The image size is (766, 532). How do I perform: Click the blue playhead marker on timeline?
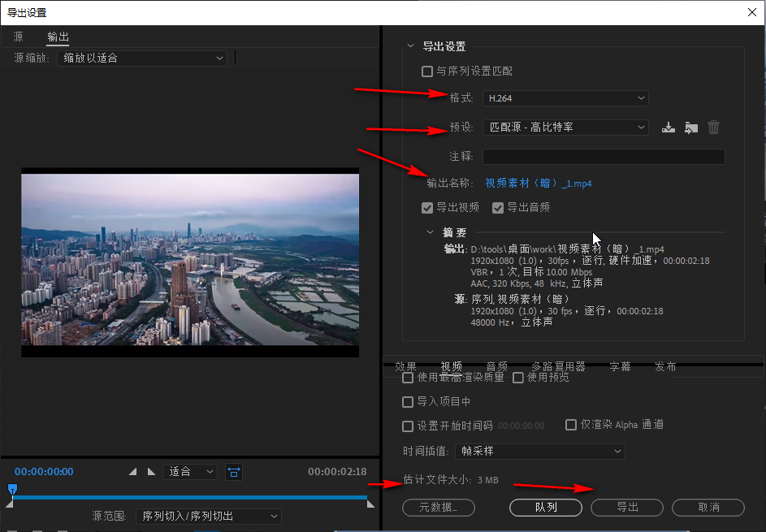[x=12, y=489]
